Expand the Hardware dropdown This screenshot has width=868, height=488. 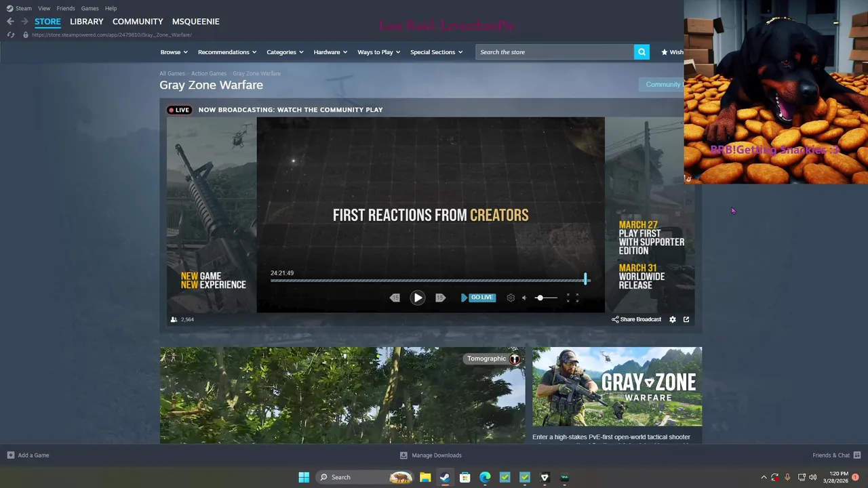[330, 52]
